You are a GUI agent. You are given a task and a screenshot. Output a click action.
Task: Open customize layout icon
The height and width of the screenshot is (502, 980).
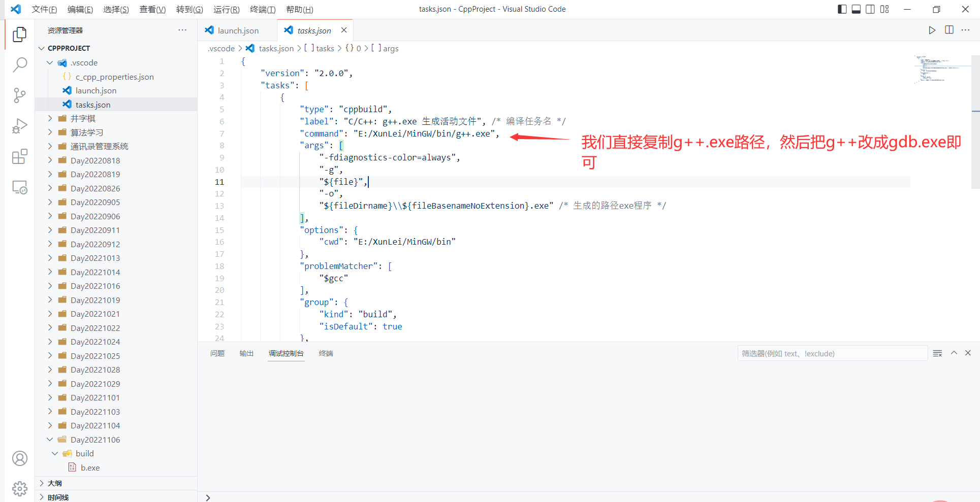[884, 9]
